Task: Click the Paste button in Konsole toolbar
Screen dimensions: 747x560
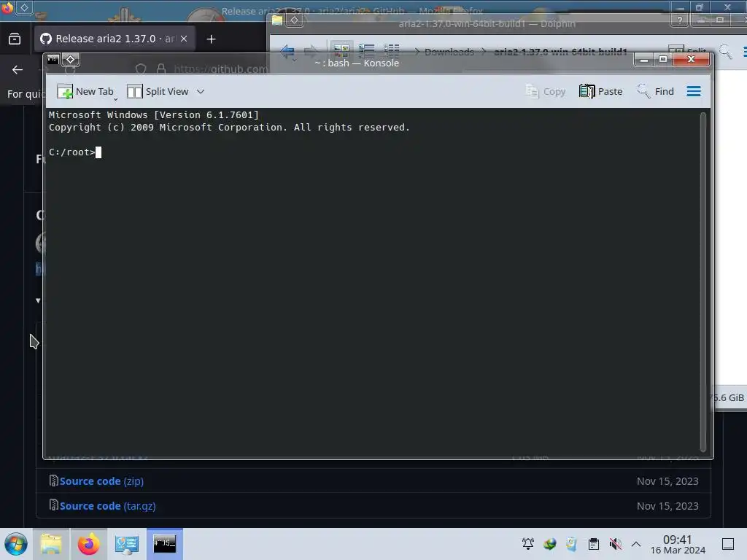Action: (x=601, y=91)
